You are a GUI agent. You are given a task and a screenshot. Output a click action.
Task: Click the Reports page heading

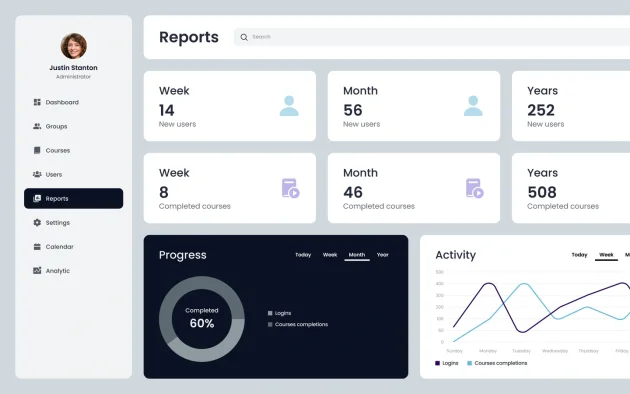point(189,37)
